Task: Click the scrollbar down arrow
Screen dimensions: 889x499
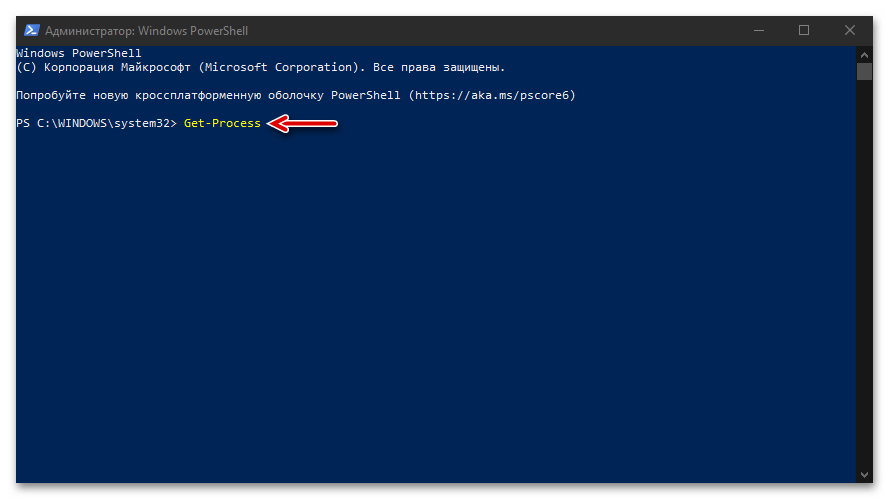Action: tap(864, 473)
